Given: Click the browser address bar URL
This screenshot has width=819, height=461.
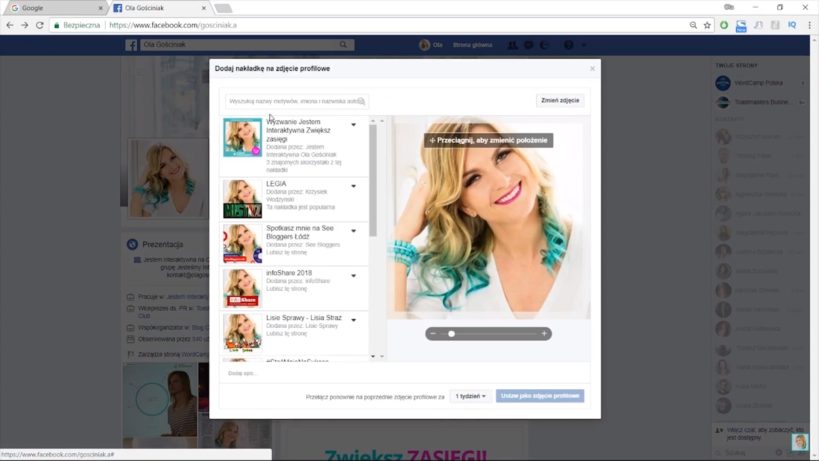Looking at the screenshot, I should click(x=172, y=25).
